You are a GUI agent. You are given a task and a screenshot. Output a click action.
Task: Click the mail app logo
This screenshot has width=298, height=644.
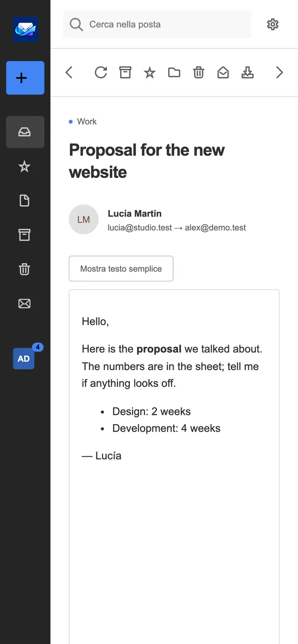(26, 29)
